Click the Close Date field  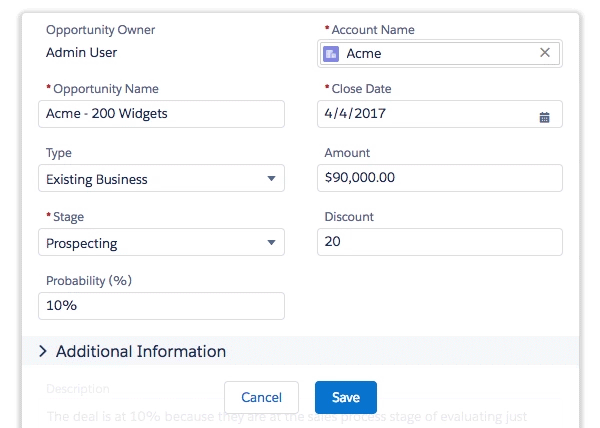tap(440, 114)
